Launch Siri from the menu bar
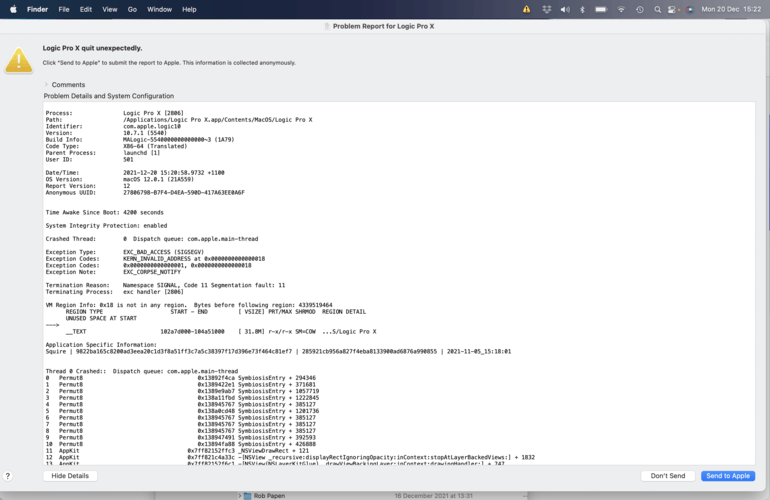This screenshot has height=500, width=770. coord(690,9)
